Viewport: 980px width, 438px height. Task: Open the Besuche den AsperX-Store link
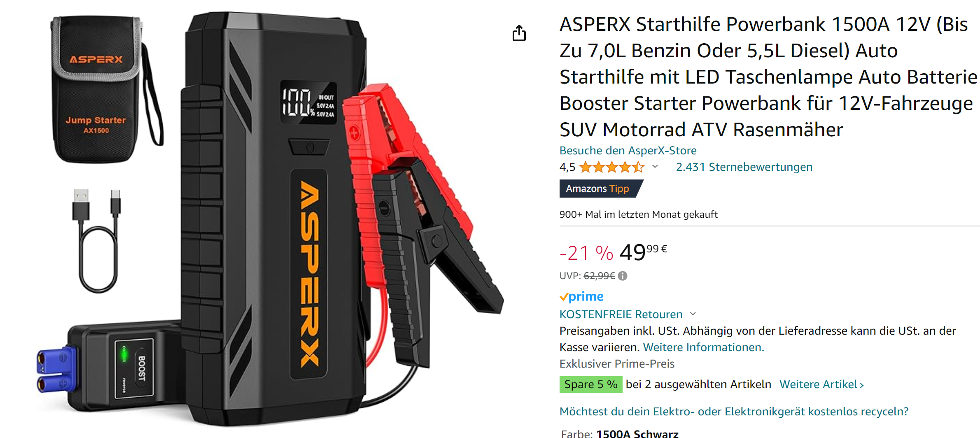(628, 151)
